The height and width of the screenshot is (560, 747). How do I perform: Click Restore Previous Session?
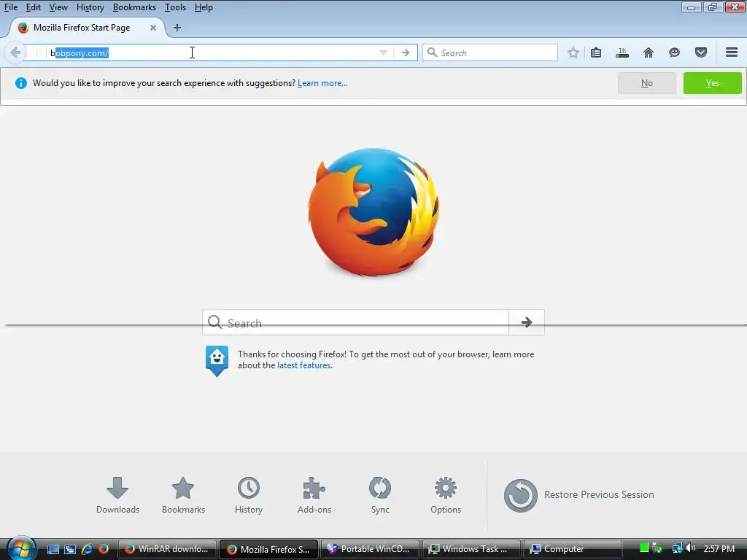(x=578, y=495)
